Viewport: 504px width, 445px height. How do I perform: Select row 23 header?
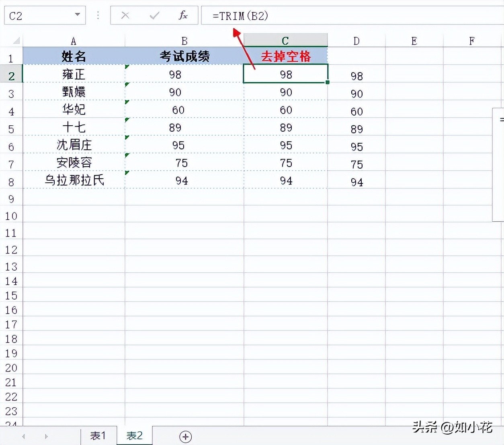(x=11, y=411)
